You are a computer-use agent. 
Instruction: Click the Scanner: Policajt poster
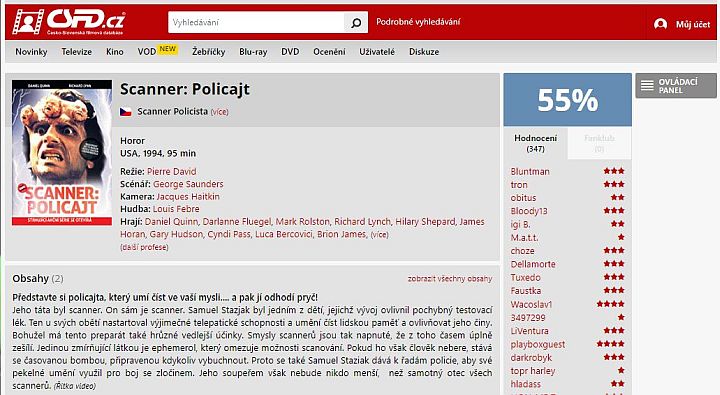pyautogui.click(x=62, y=152)
